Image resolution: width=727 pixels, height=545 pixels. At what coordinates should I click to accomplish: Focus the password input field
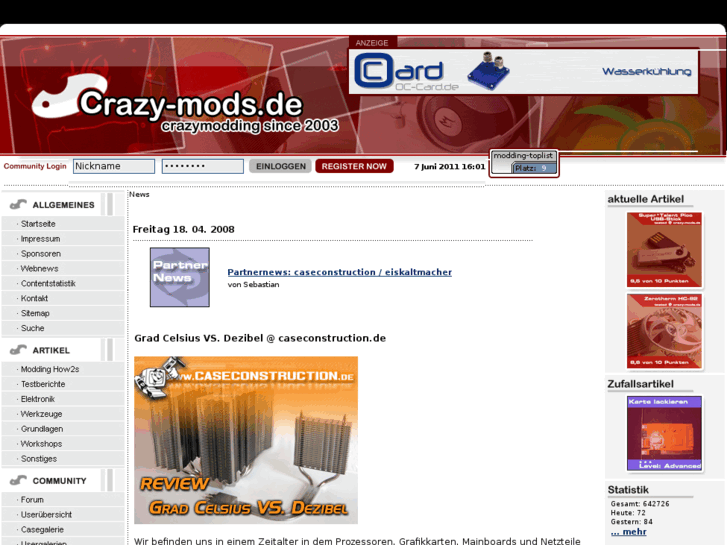point(203,166)
